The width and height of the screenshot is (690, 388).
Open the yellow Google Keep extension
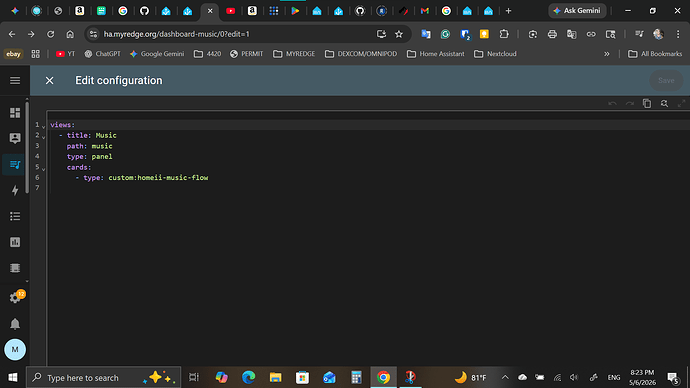pyautogui.click(x=484, y=34)
